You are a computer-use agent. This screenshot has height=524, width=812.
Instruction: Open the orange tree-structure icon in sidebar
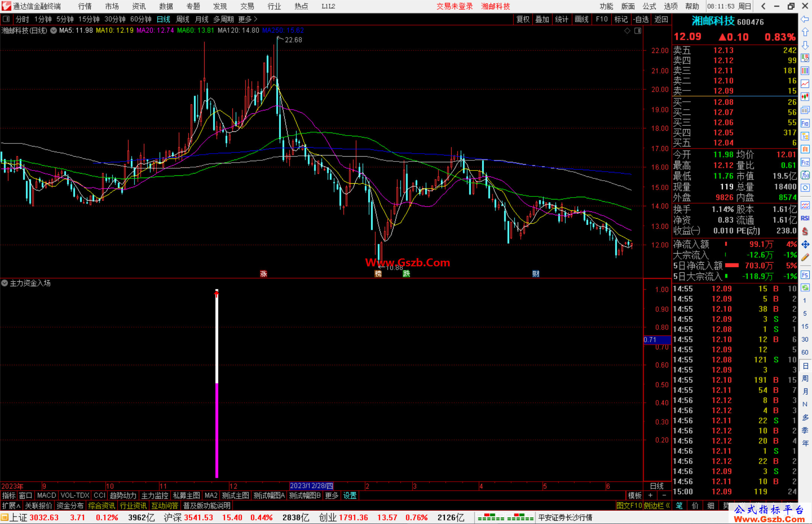click(805, 136)
